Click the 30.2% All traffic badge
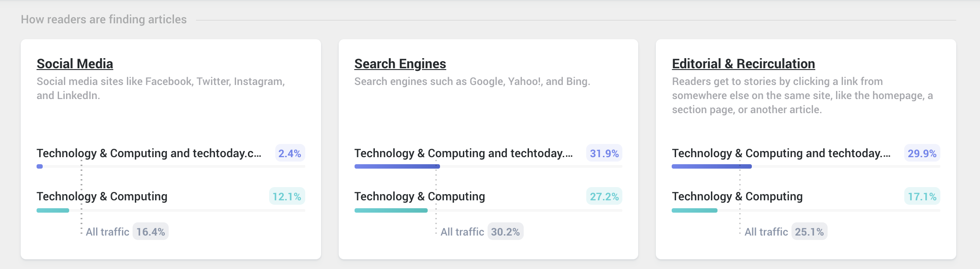This screenshot has width=980, height=269. coord(505,232)
